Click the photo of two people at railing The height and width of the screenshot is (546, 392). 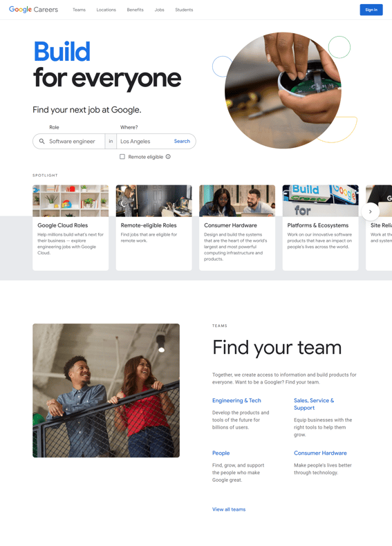(106, 390)
